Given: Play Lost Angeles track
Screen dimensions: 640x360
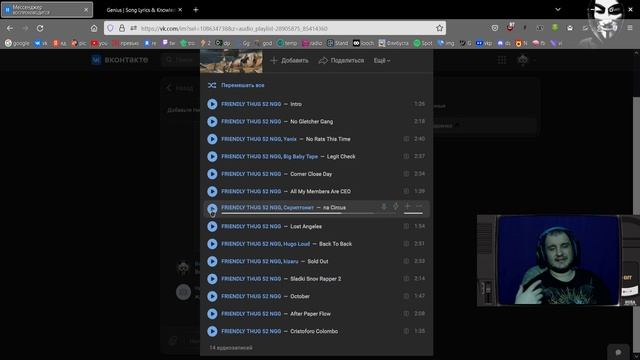Looking at the screenshot, I should [x=212, y=227].
